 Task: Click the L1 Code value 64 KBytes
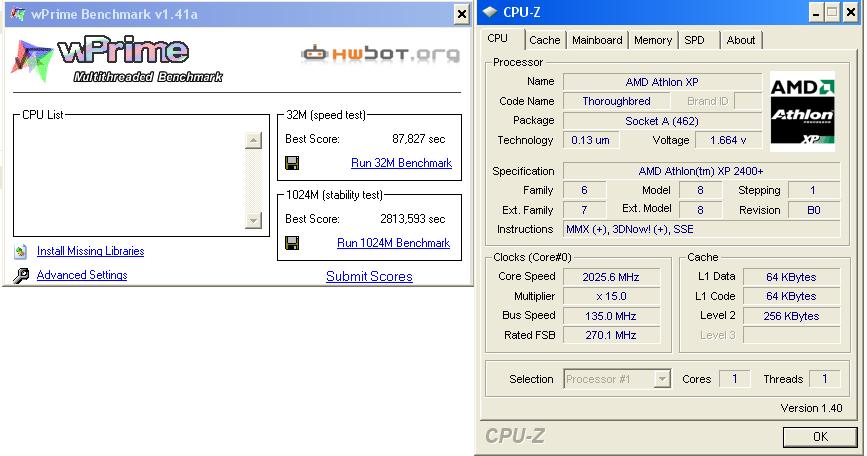click(791, 296)
